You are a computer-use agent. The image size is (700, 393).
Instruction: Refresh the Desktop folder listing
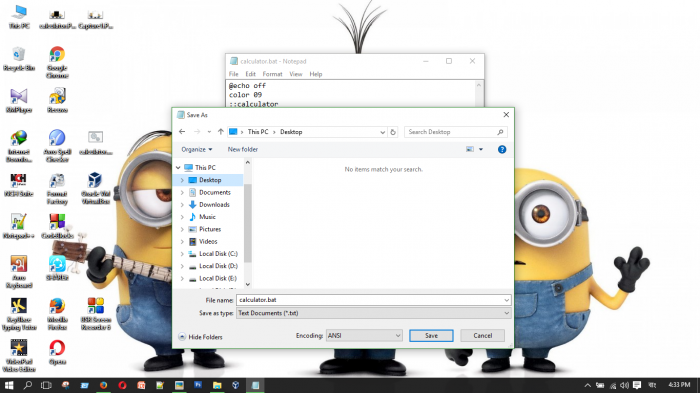tap(393, 132)
